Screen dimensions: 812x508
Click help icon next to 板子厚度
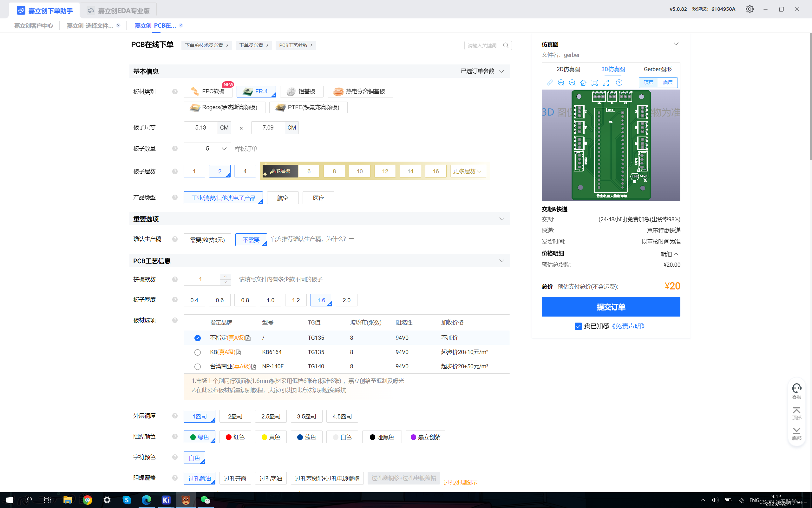pos(175,299)
